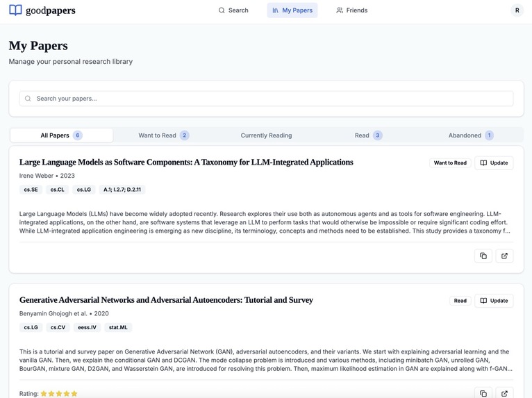532x398 pixels.
Task: Click the All Papers count badge 6
Action: [x=78, y=135]
